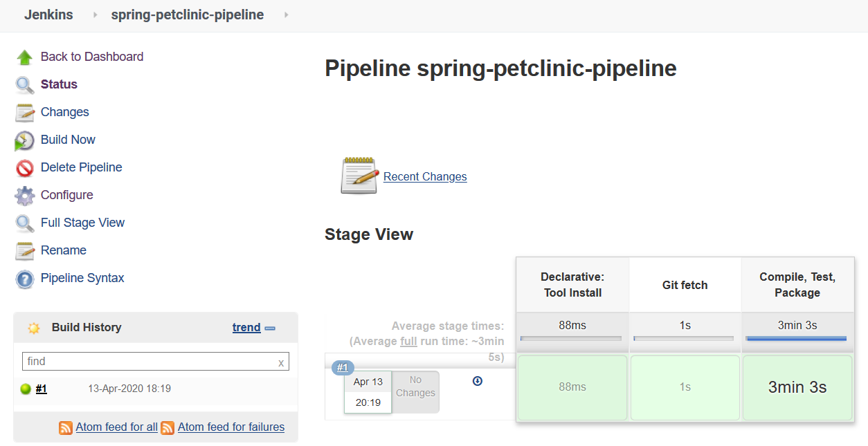This screenshot has width=868, height=446.
Task: Open Full Stage View via its magnifier icon
Action: tap(23, 223)
